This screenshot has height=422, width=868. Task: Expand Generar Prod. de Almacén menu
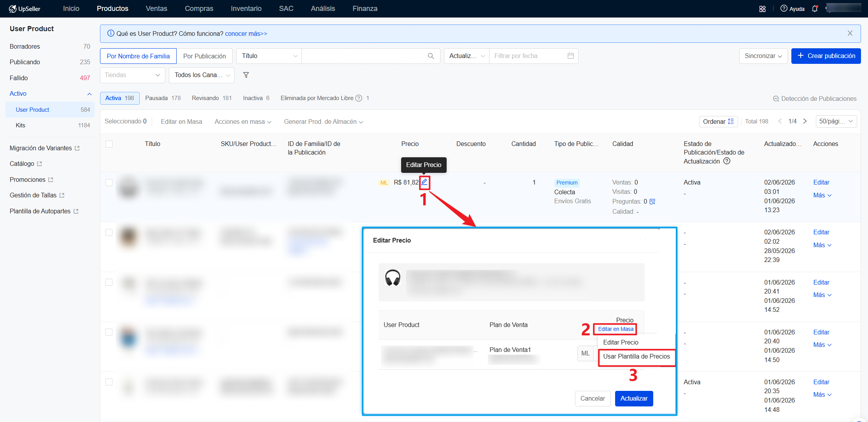(323, 122)
